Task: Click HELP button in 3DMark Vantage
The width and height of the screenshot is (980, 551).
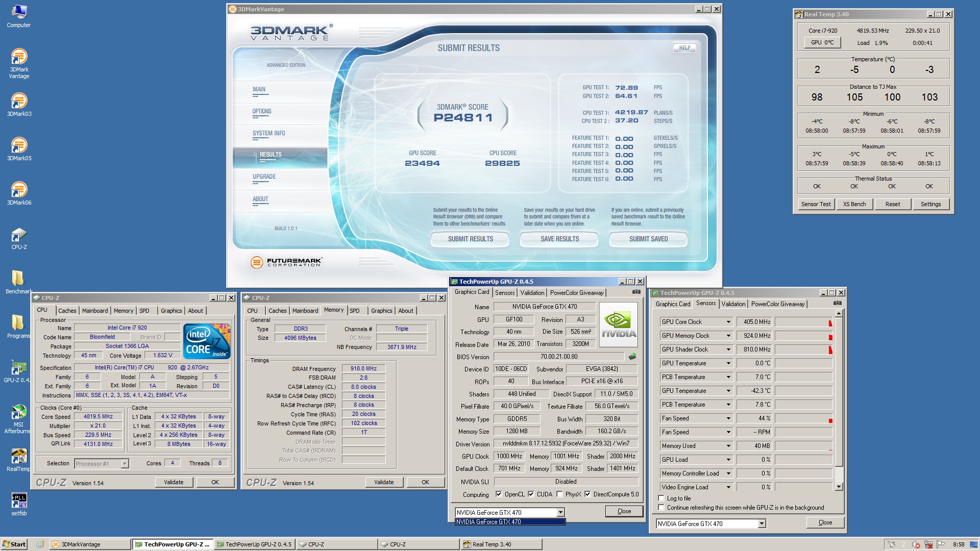Action: (x=684, y=47)
